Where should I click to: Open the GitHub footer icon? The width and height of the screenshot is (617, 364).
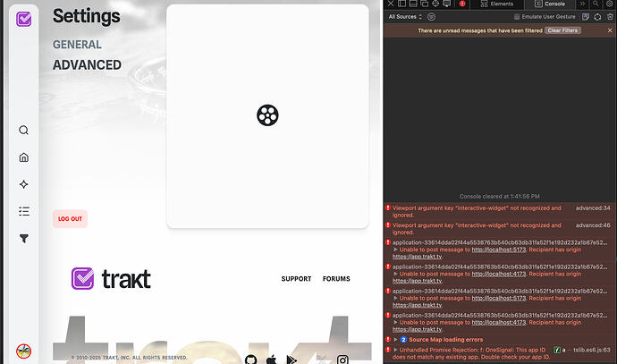click(250, 360)
